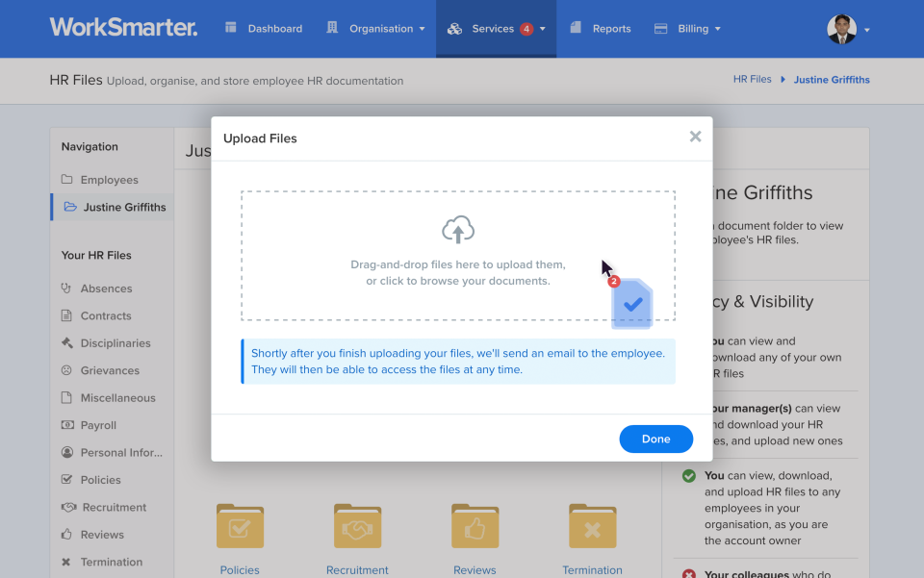Open the Contracts section in sidebar
Screen dimensions: 924x578
(x=106, y=315)
